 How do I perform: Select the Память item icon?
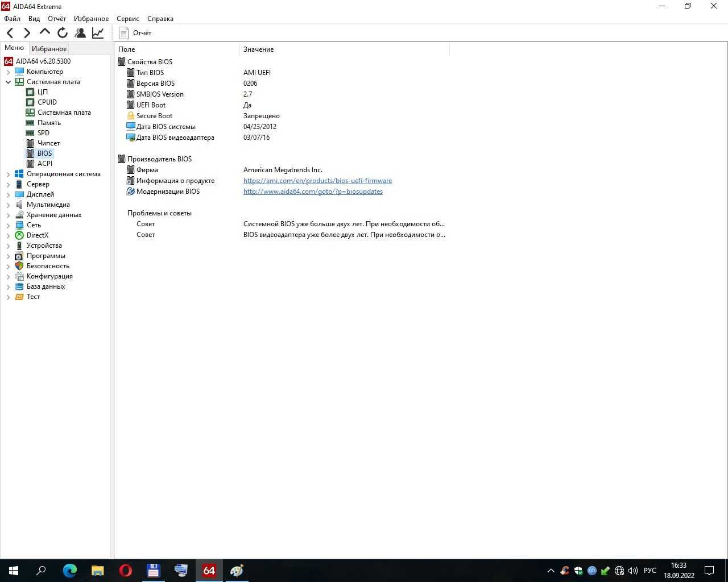[30, 123]
